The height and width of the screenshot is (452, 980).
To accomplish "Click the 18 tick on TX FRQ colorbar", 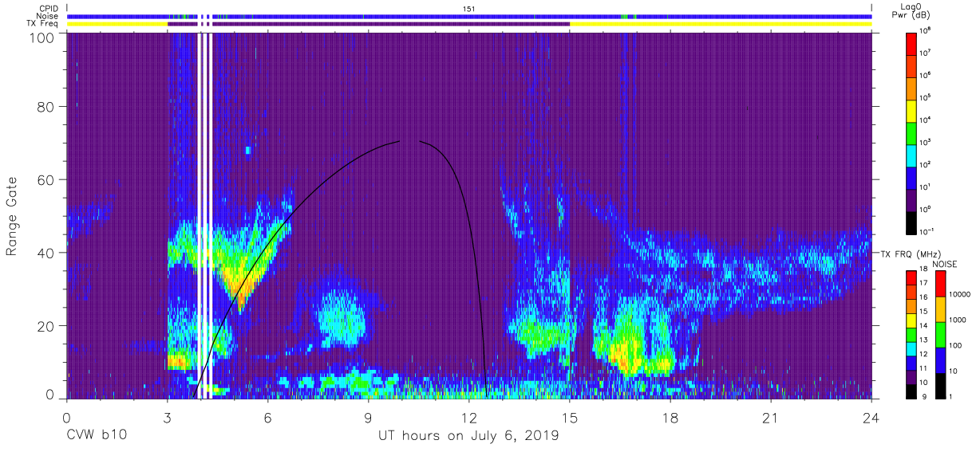I will (x=924, y=270).
